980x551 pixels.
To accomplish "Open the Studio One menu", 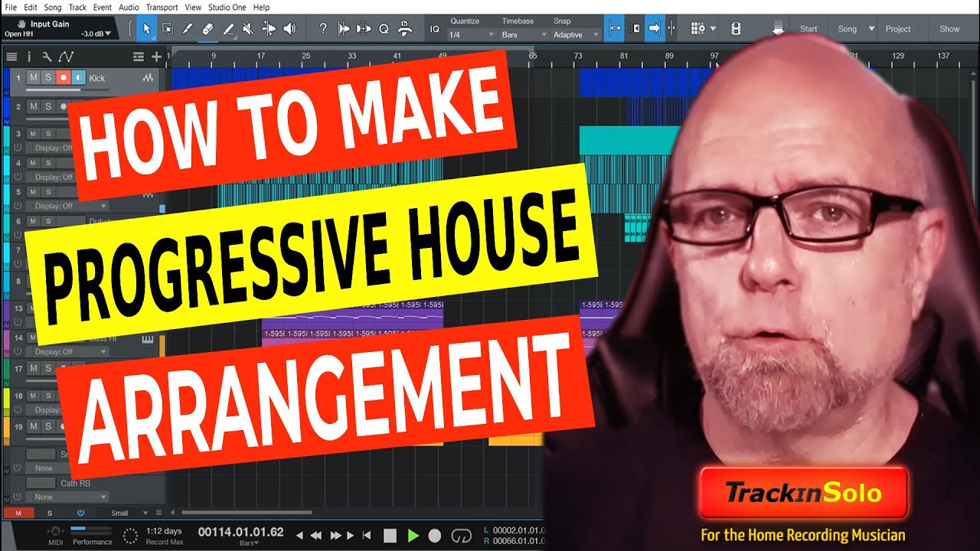I will click(x=227, y=7).
